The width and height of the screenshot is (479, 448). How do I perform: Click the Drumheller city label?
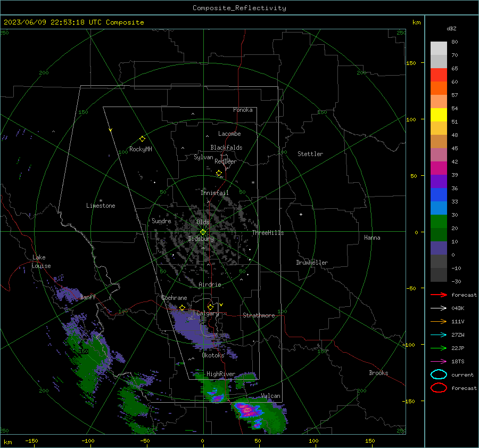(x=312, y=263)
